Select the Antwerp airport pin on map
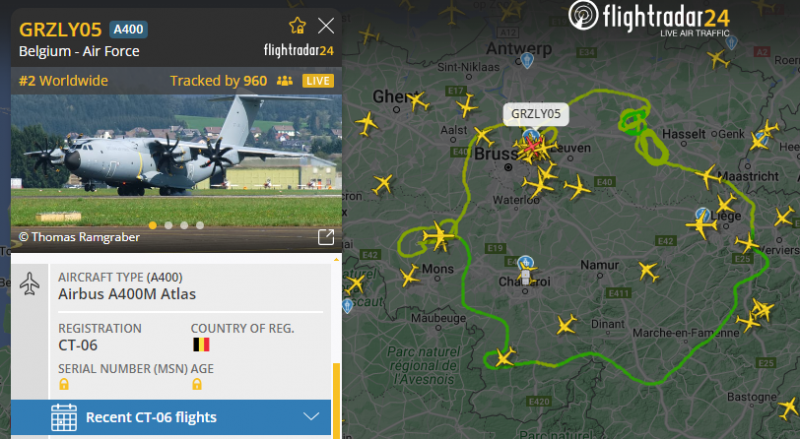800x439 pixels. pyautogui.click(x=527, y=61)
